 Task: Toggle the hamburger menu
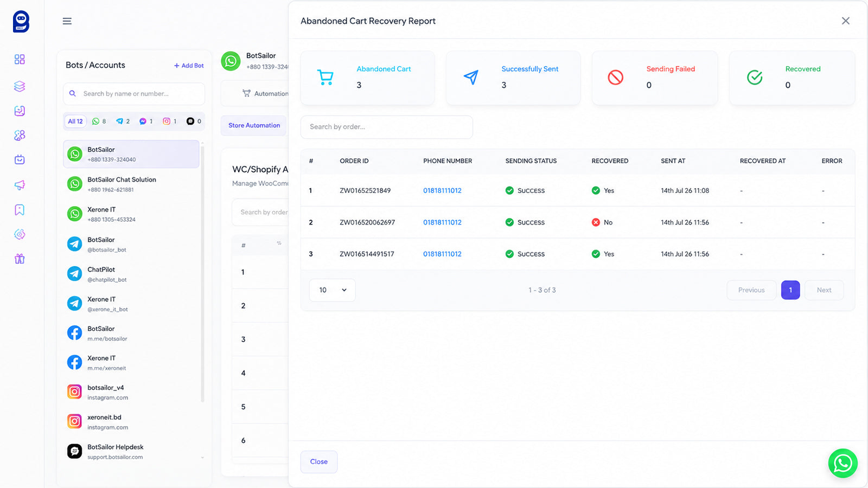[67, 21]
